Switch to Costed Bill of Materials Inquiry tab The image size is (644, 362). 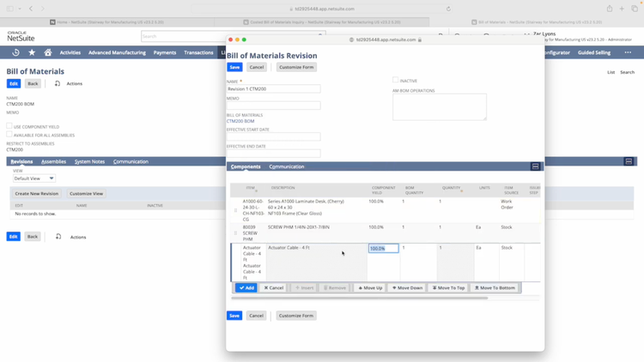pos(322,22)
